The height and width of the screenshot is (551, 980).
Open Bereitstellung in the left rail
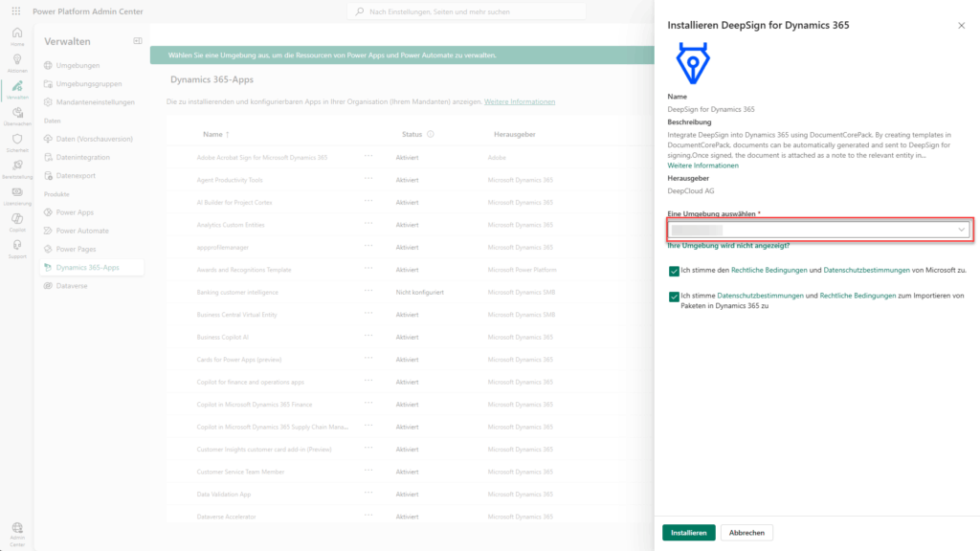point(17,169)
